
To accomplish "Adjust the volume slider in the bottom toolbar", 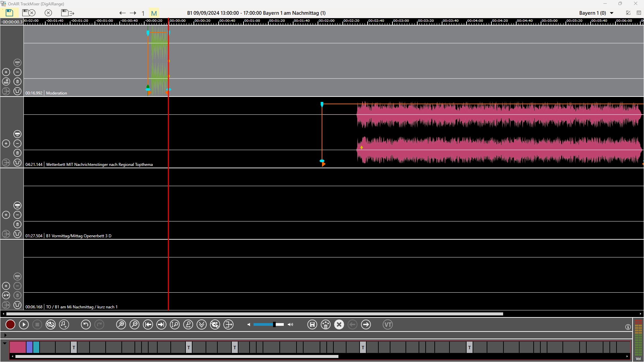I will pos(274,324).
